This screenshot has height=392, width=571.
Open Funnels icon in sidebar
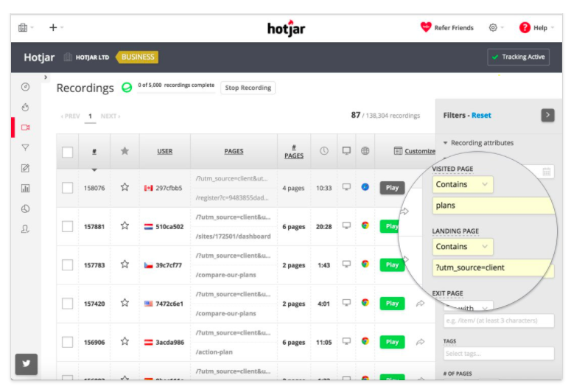(x=25, y=147)
